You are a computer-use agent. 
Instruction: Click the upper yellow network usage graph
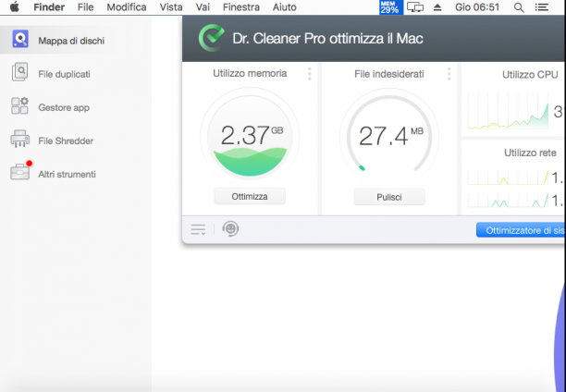[x=508, y=178]
